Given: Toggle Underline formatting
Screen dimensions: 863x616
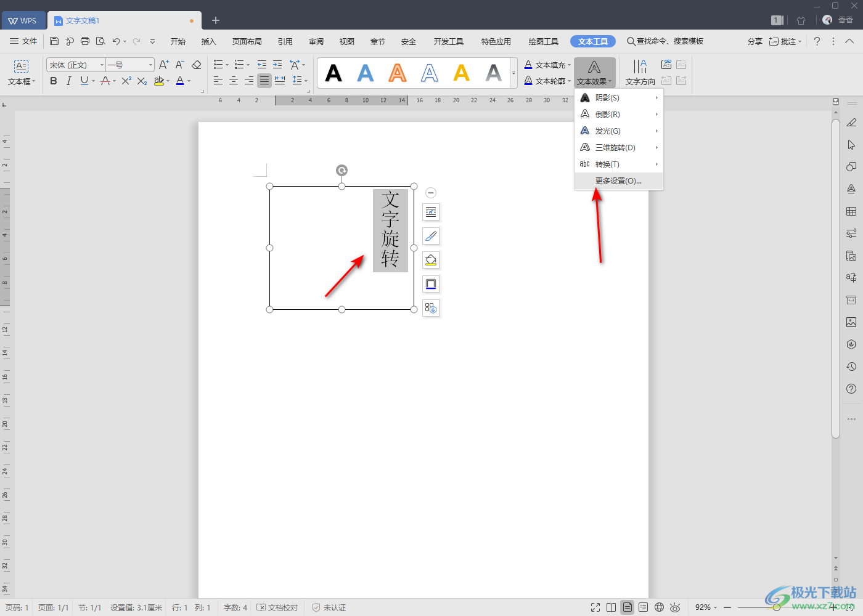Looking at the screenshot, I should [x=84, y=81].
